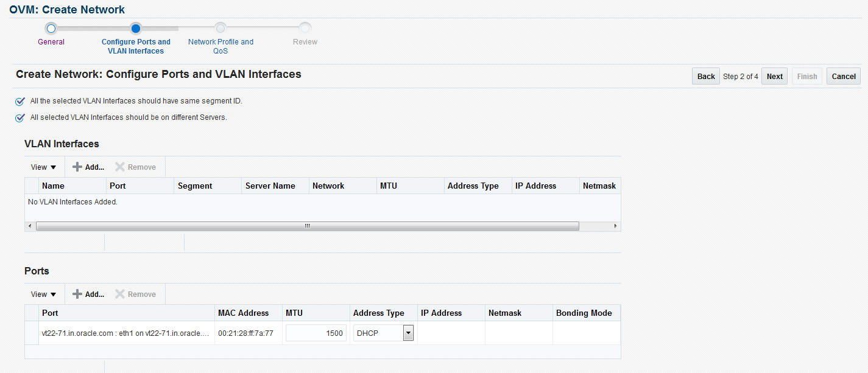The image size is (868, 373).
Task: Click the empty IP Address cell in Ports row
Action: pyautogui.click(x=451, y=333)
